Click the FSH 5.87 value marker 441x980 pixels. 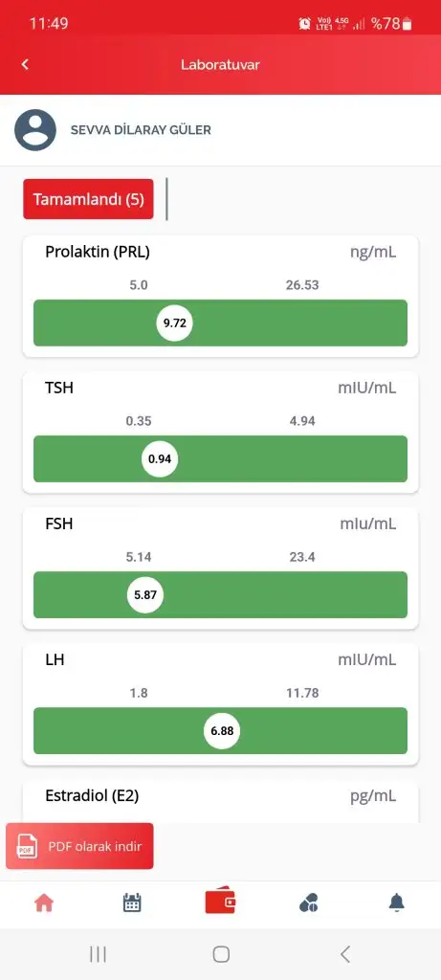point(145,595)
